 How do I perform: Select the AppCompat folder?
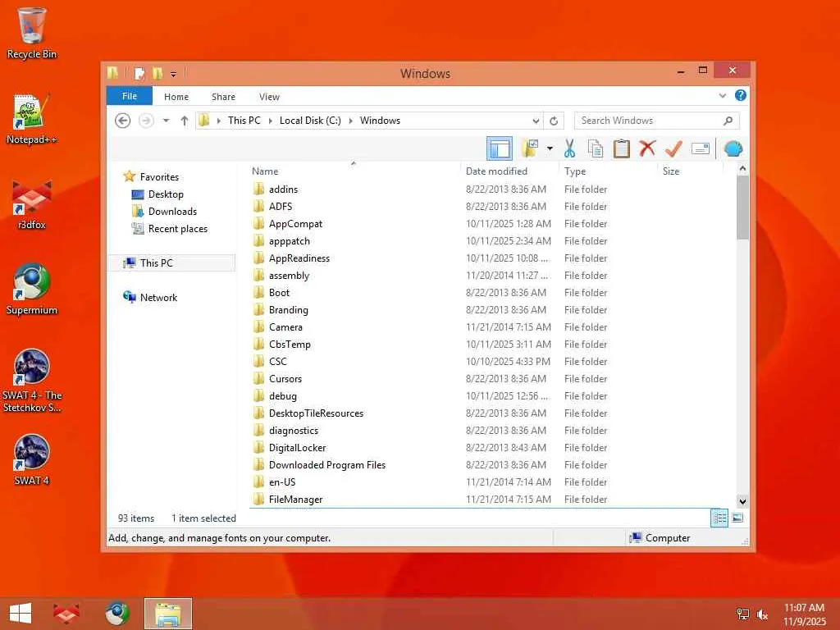tap(295, 224)
